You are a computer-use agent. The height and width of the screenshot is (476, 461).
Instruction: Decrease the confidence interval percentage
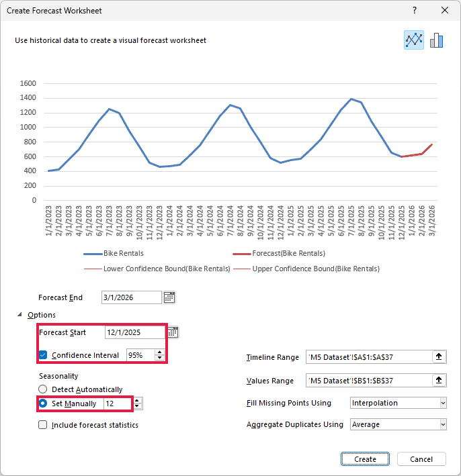pyautogui.click(x=159, y=358)
